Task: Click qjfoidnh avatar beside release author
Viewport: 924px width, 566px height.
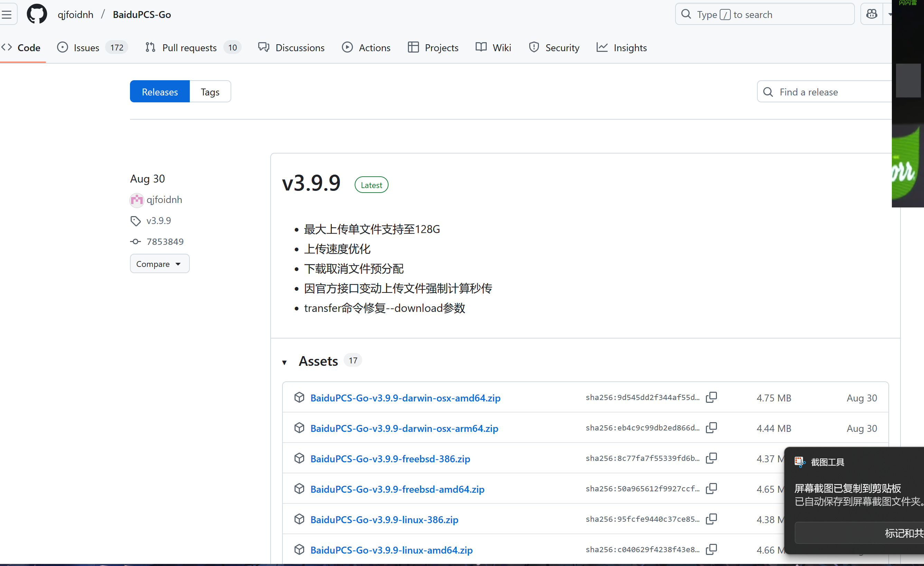Action: coord(137,200)
